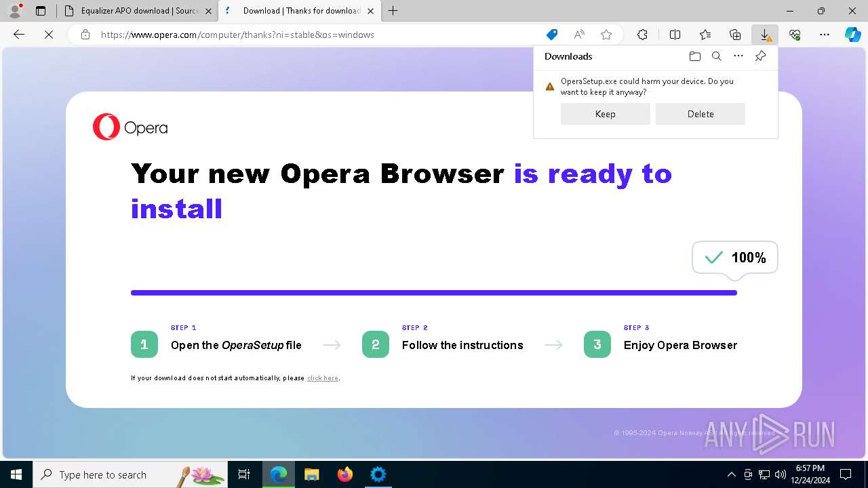Screen dimensions: 868x488
Task: Open the Extensions puzzle icon
Action: [642, 35]
